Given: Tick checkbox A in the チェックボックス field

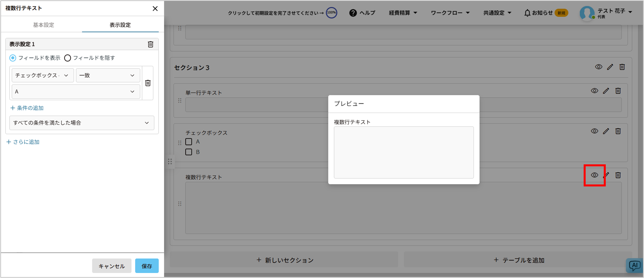Looking at the screenshot, I should pyautogui.click(x=189, y=142).
